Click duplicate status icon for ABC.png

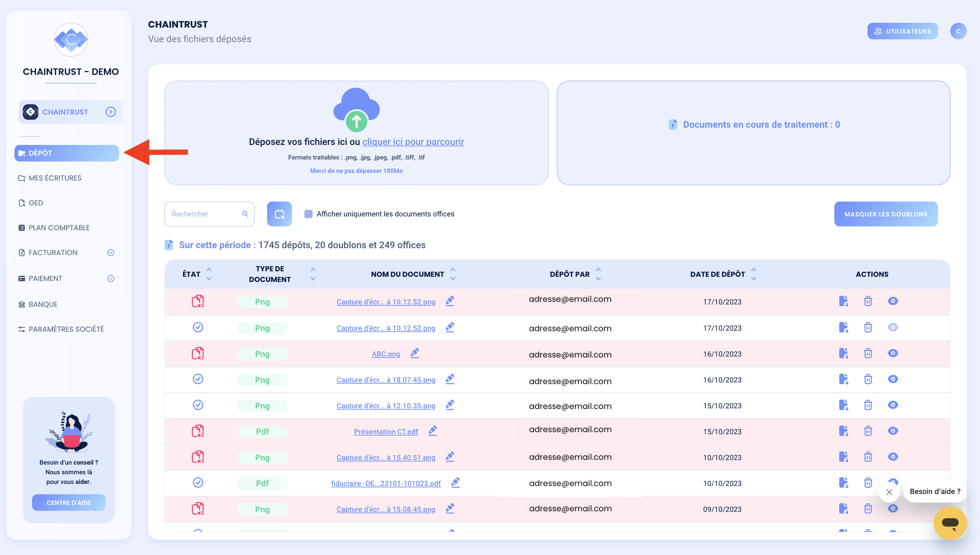198,353
